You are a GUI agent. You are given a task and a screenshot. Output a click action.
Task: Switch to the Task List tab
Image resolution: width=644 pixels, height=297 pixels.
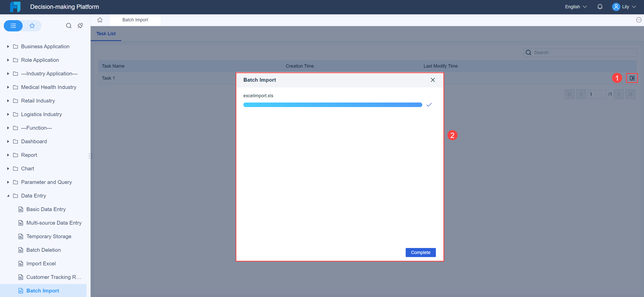tap(106, 34)
